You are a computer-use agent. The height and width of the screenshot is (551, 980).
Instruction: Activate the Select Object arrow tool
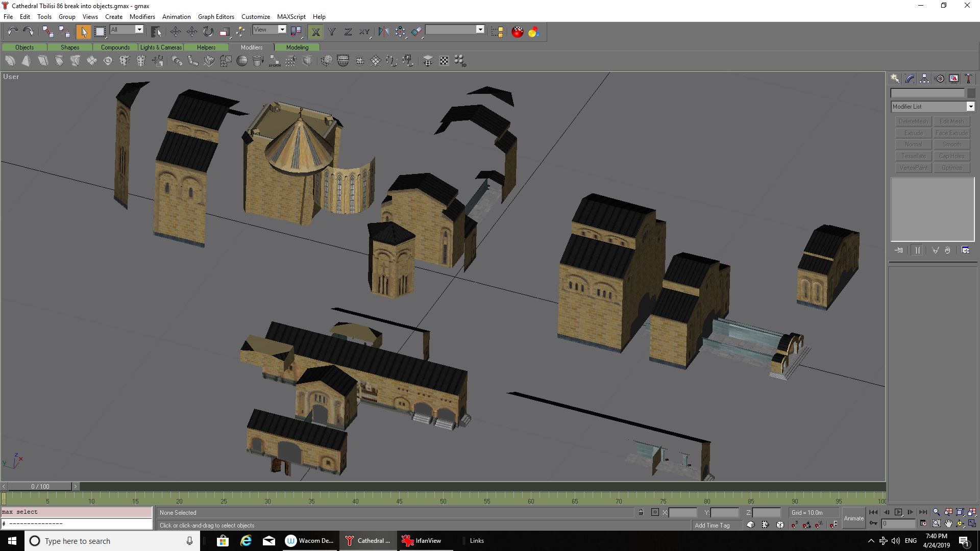pos(83,32)
